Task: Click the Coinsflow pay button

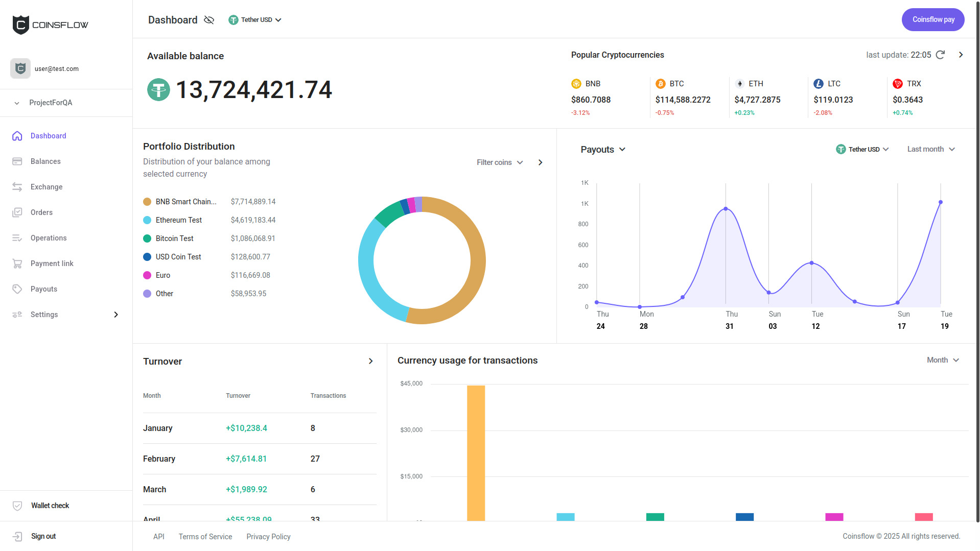Action: coord(932,19)
